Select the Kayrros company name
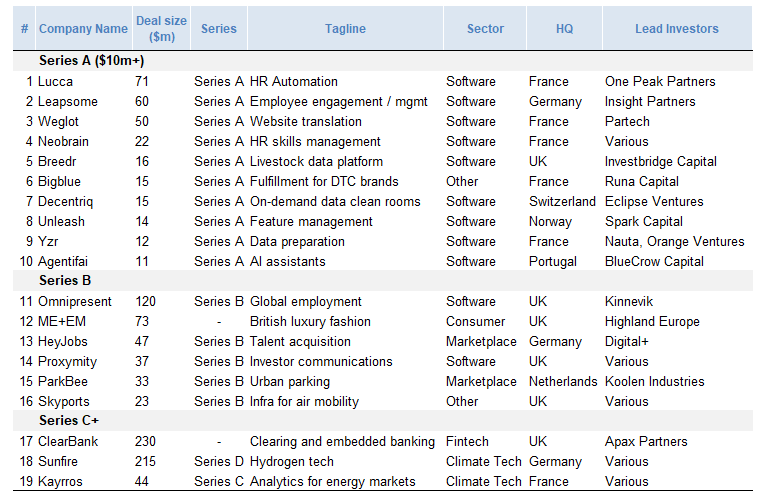The height and width of the screenshot is (500, 757). (x=60, y=482)
